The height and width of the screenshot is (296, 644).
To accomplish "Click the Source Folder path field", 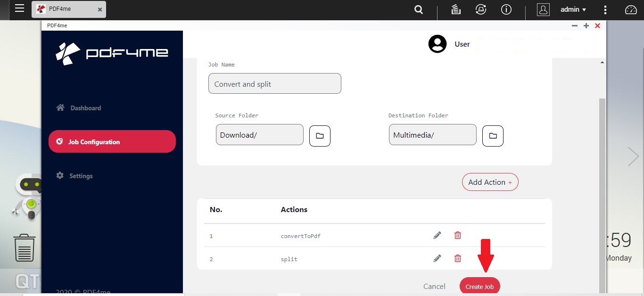I will (x=260, y=134).
